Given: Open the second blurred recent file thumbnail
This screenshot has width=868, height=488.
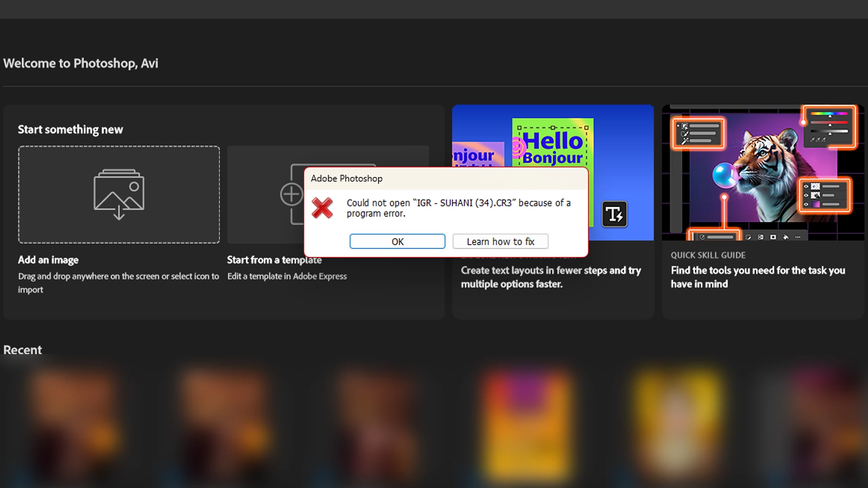Looking at the screenshot, I should click(x=225, y=425).
